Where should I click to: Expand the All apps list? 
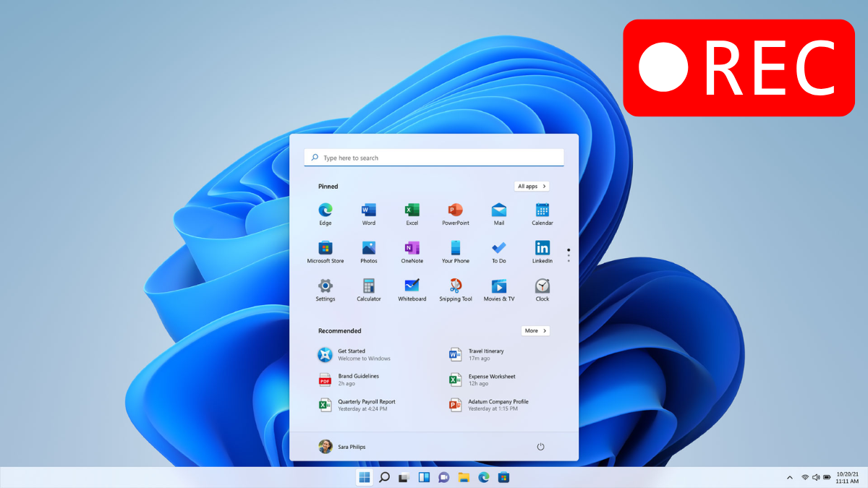coord(532,187)
